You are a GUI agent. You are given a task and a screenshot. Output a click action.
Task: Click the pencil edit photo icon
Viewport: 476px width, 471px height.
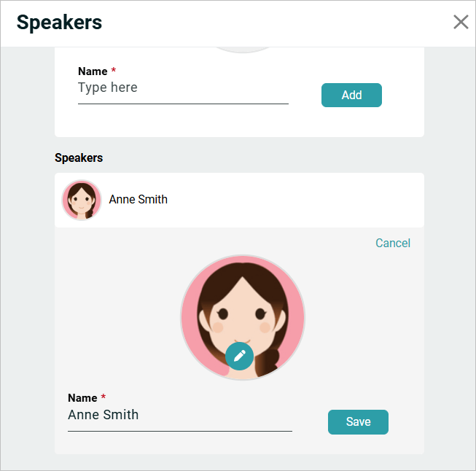point(239,356)
